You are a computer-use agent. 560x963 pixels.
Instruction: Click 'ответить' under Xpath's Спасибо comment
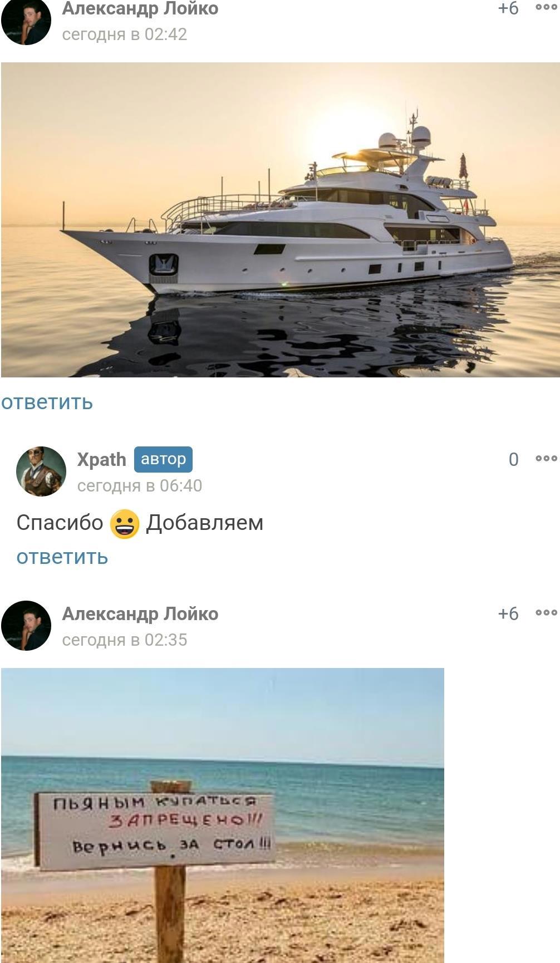62,557
